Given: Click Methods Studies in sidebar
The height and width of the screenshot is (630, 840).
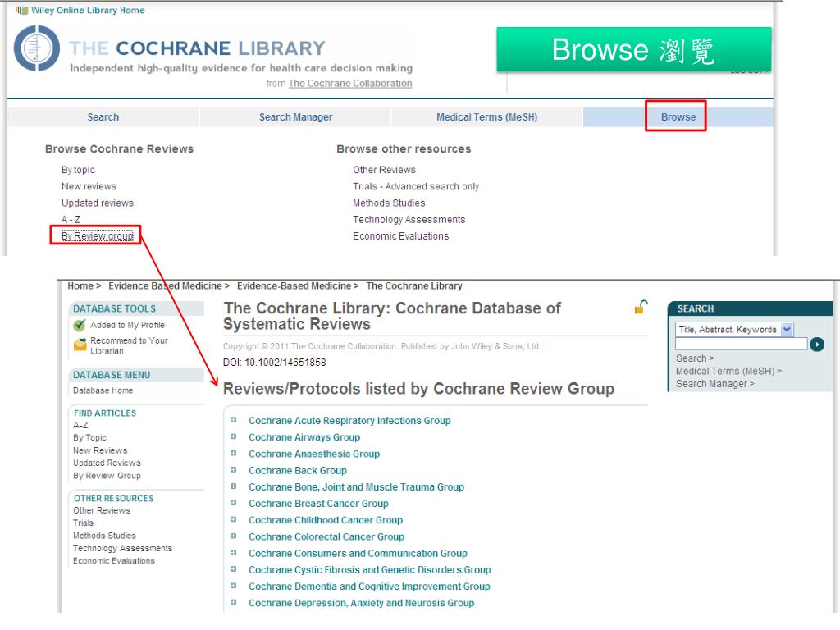Looking at the screenshot, I should [104, 536].
